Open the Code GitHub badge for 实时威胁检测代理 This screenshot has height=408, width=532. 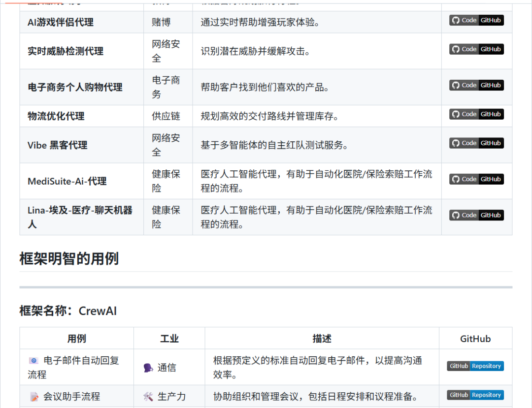(476, 49)
